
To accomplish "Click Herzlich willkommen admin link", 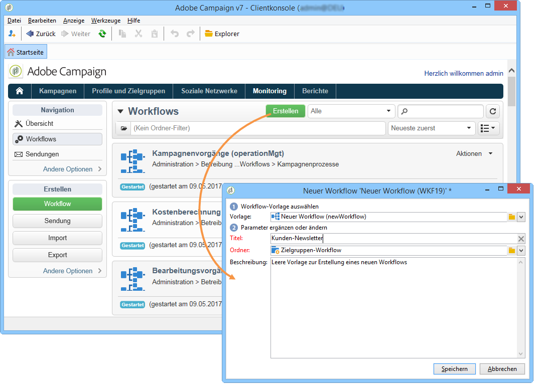I will pos(463,73).
